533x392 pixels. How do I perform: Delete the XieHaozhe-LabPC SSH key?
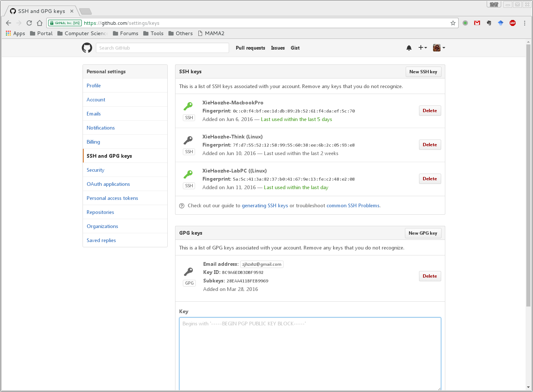click(x=430, y=179)
